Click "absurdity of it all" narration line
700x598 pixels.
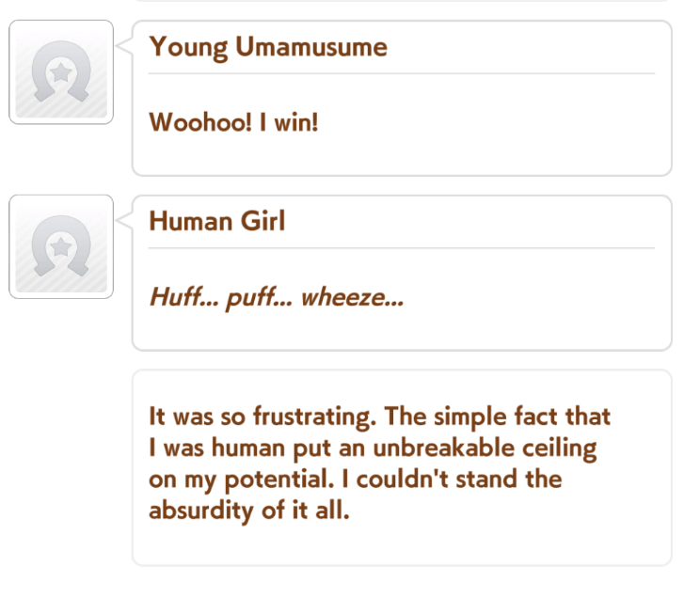point(249,511)
